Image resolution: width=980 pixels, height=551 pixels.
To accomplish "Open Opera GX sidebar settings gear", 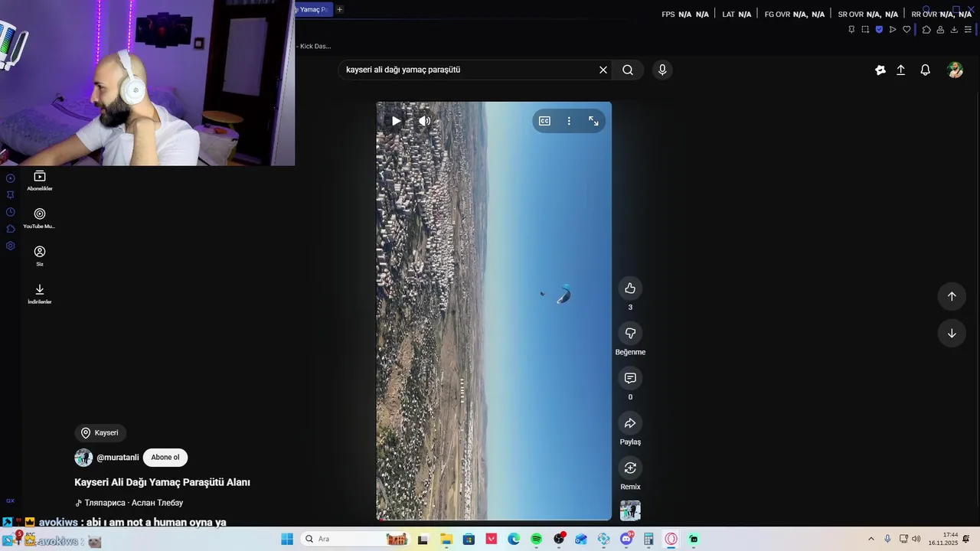I will (10, 246).
